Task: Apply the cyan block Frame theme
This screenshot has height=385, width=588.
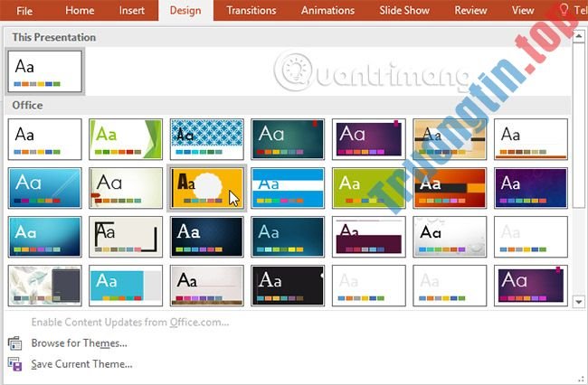Action: (126, 286)
